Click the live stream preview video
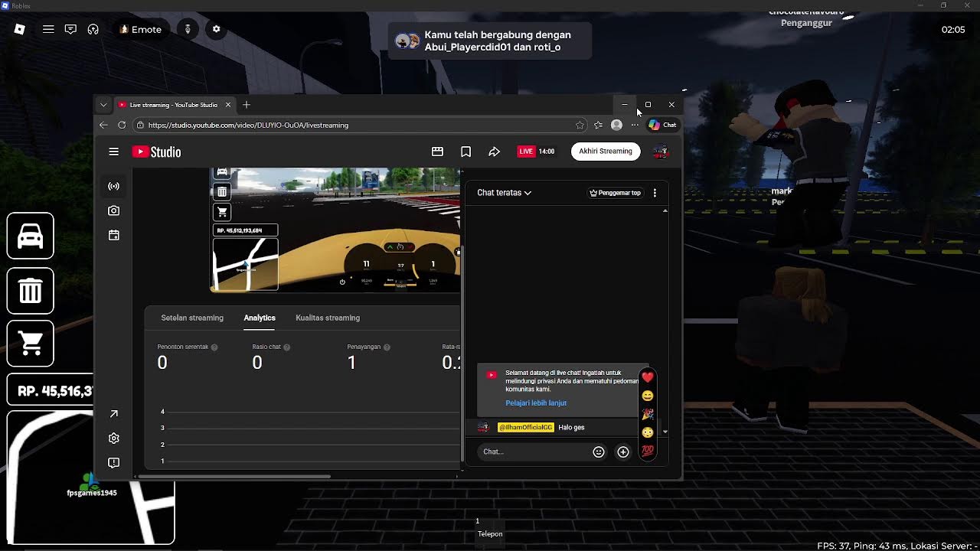Viewport: 980px width, 551px height. coord(335,230)
